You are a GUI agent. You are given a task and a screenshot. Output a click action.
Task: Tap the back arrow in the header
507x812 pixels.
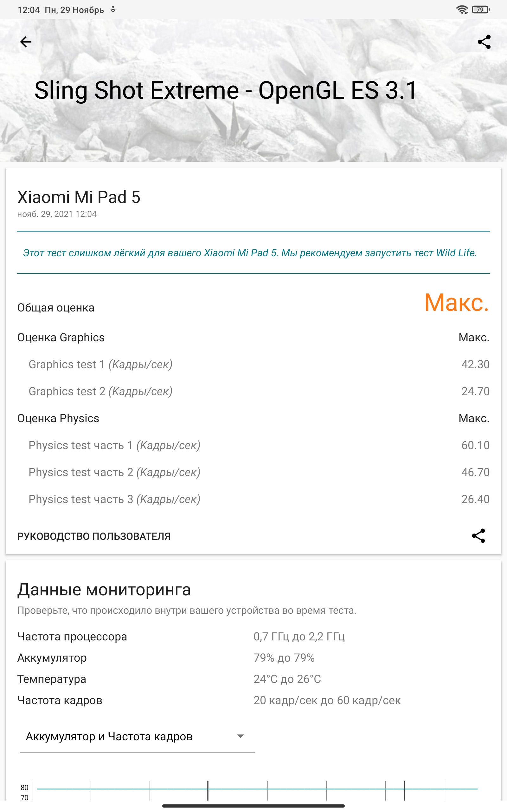point(26,42)
